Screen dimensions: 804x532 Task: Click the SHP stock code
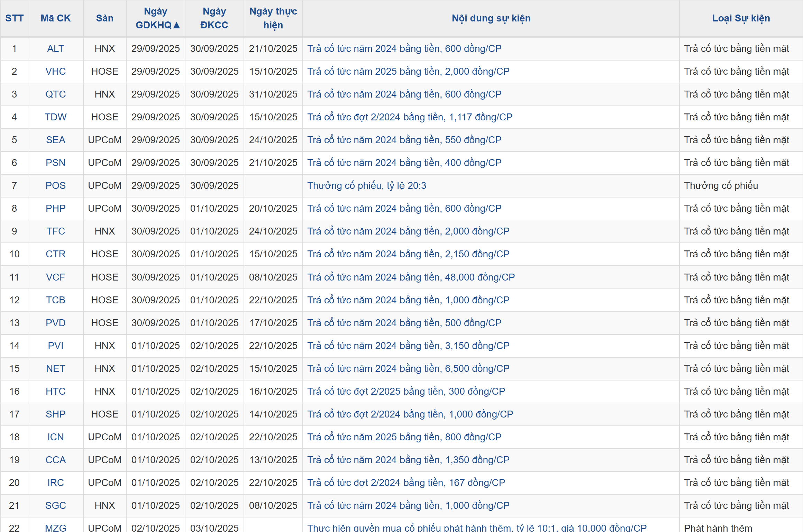55,414
